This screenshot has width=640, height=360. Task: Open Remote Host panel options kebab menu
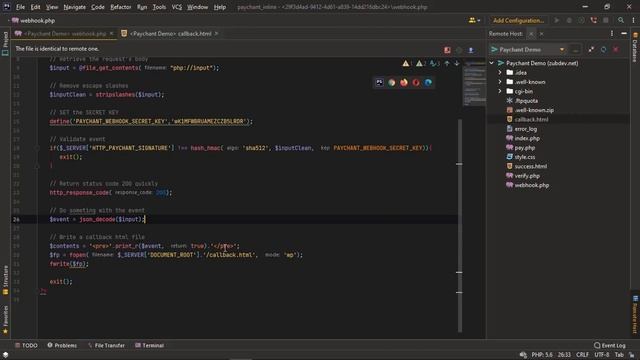(x=611, y=33)
